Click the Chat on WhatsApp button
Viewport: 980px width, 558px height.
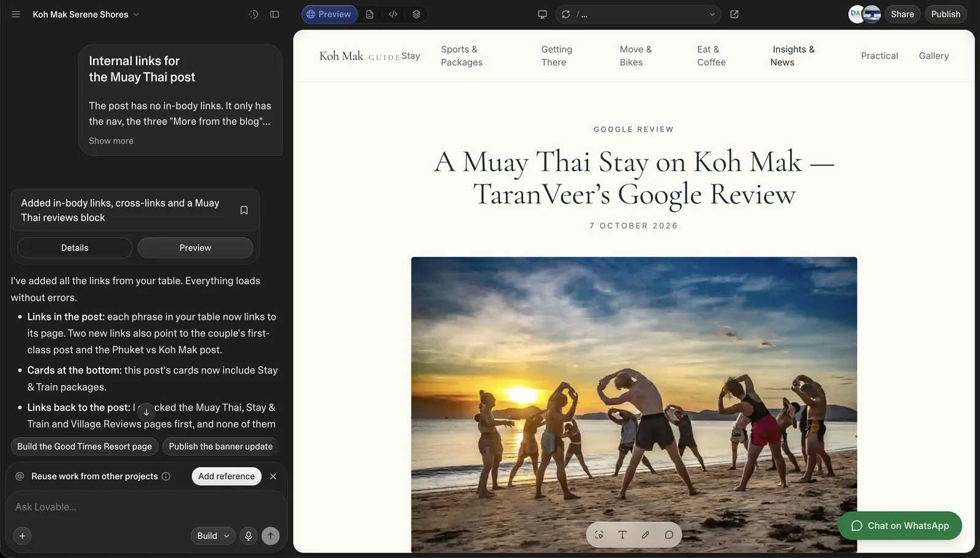pyautogui.click(x=900, y=526)
